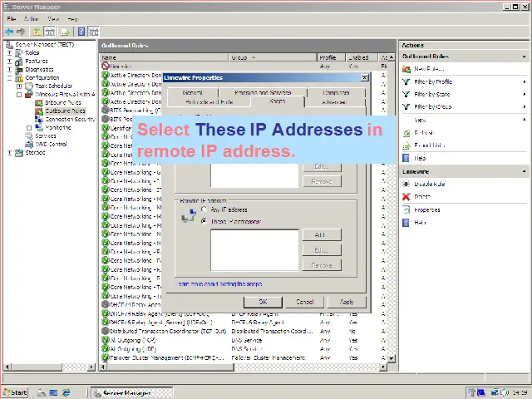Switch to the General tab

pos(192,92)
